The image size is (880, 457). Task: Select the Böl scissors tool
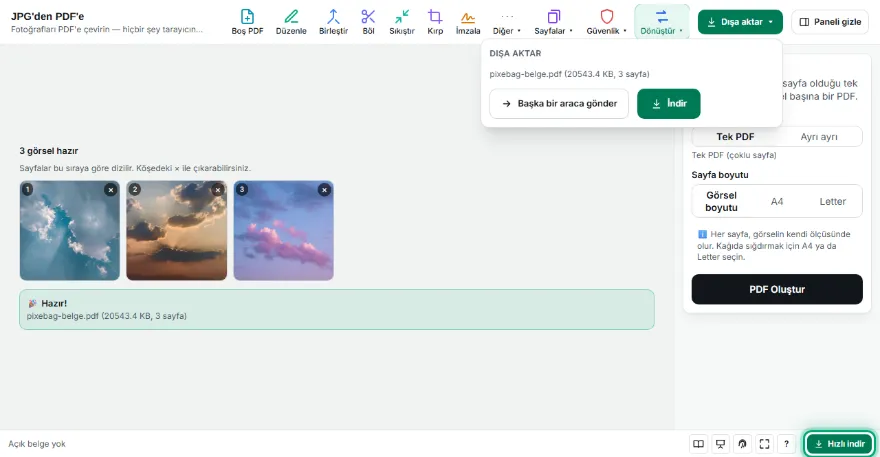(x=368, y=22)
